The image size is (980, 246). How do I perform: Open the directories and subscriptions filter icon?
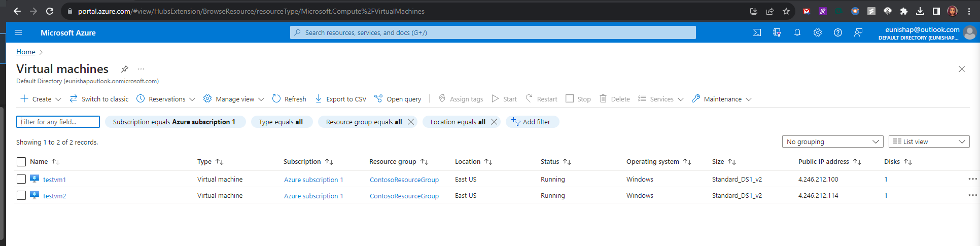777,32
